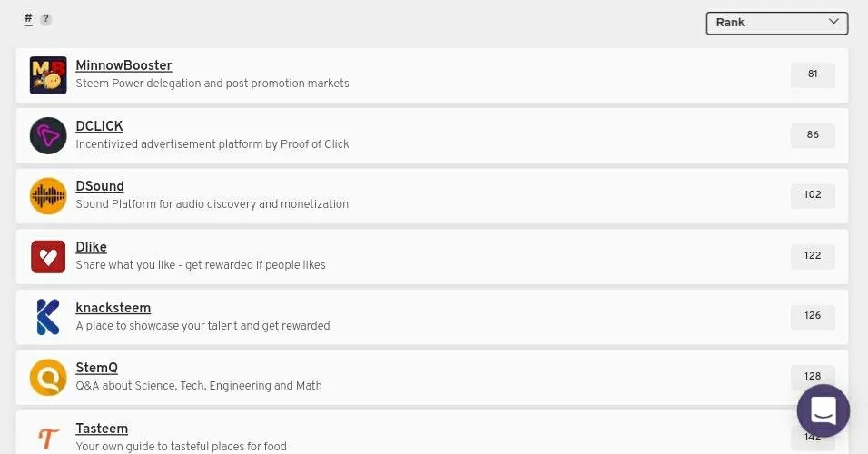Follow the DSound title link

click(100, 186)
